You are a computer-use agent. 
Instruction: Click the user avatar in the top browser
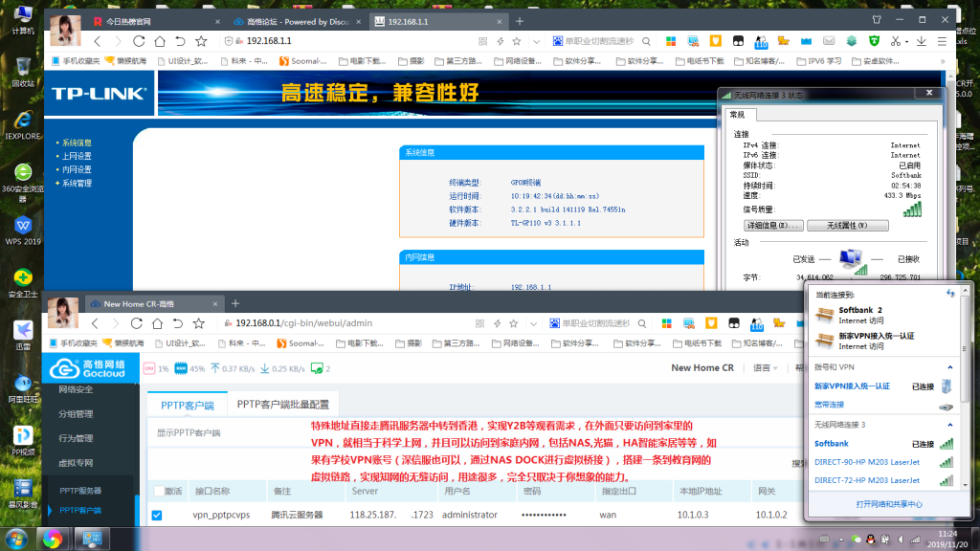tap(66, 32)
